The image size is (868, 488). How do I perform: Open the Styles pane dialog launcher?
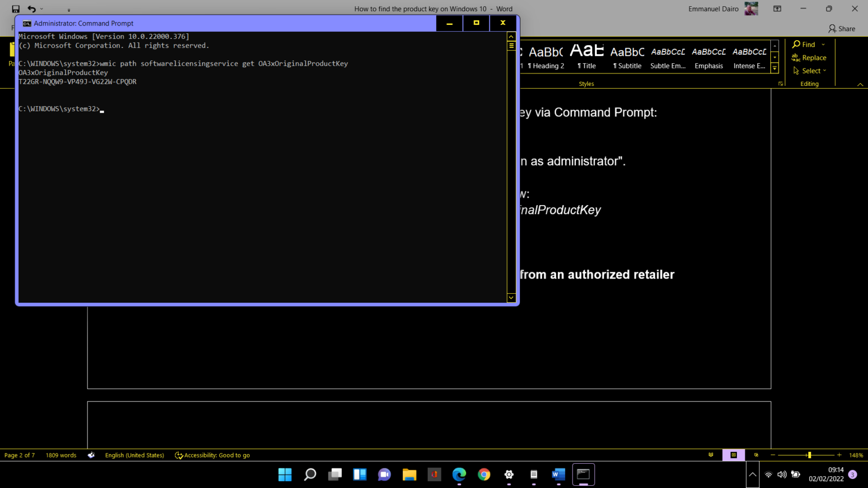pyautogui.click(x=781, y=83)
